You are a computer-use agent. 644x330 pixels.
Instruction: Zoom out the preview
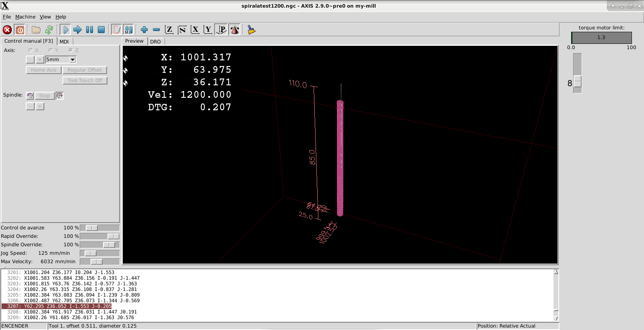tap(156, 30)
